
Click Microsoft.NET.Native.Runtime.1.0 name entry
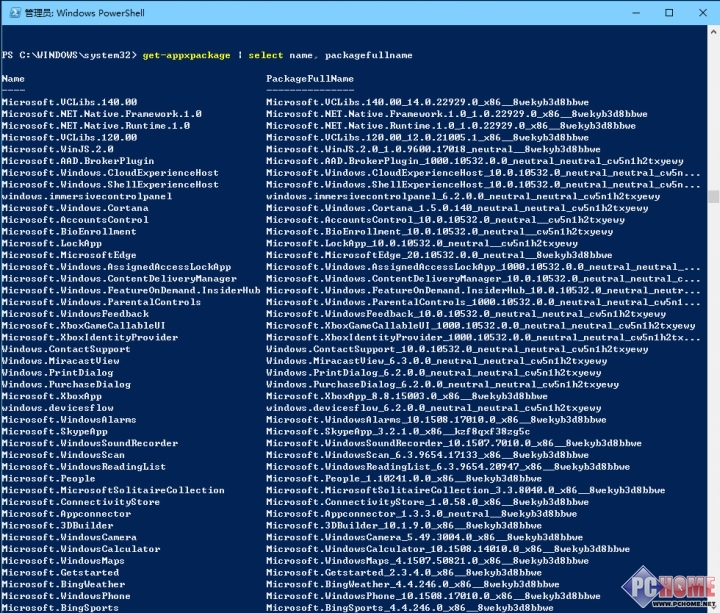click(x=96, y=126)
